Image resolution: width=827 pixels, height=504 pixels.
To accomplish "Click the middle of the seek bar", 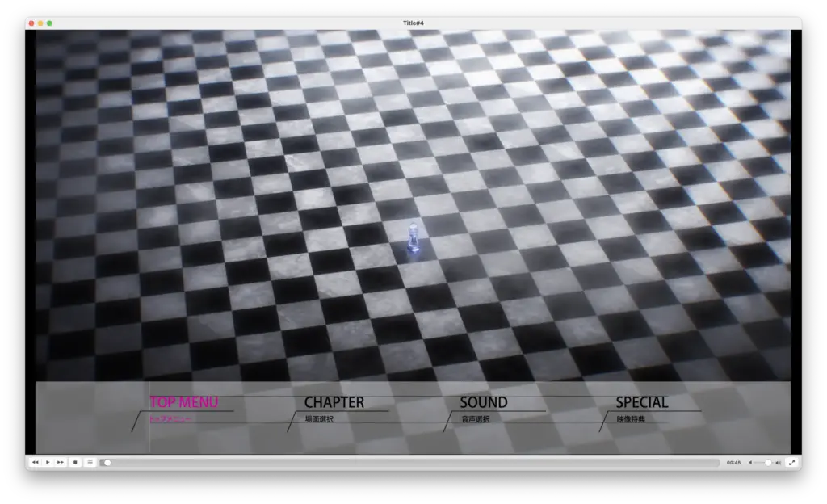I will (x=412, y=463).
